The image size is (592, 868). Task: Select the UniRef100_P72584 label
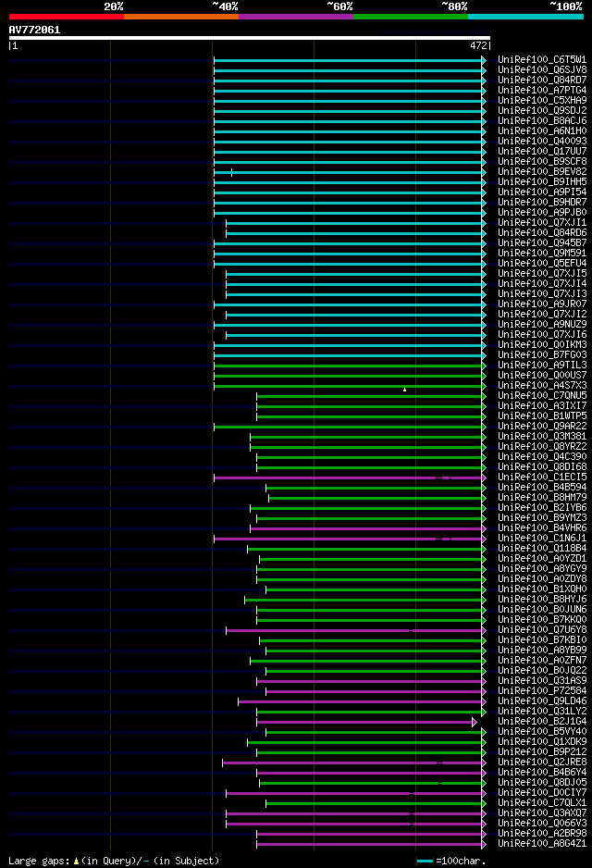[x=542, y=690]
